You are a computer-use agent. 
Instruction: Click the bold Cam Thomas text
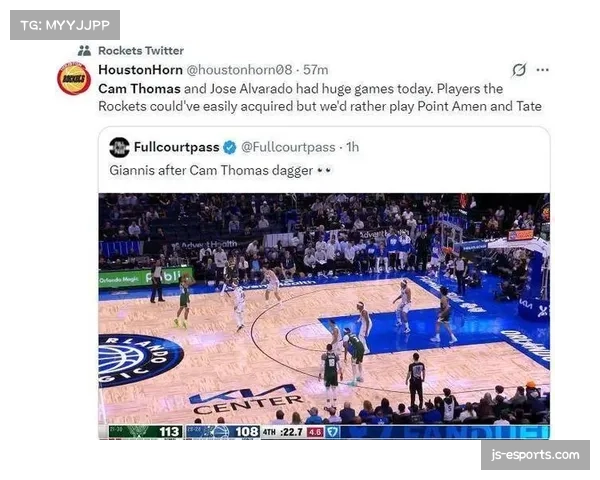pos(139,89)
